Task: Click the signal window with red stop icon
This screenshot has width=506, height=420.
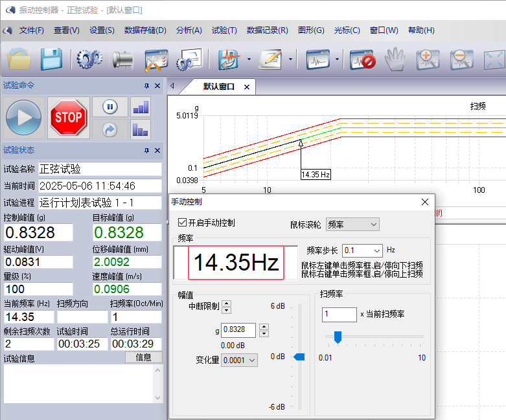Action: [363, 60]
